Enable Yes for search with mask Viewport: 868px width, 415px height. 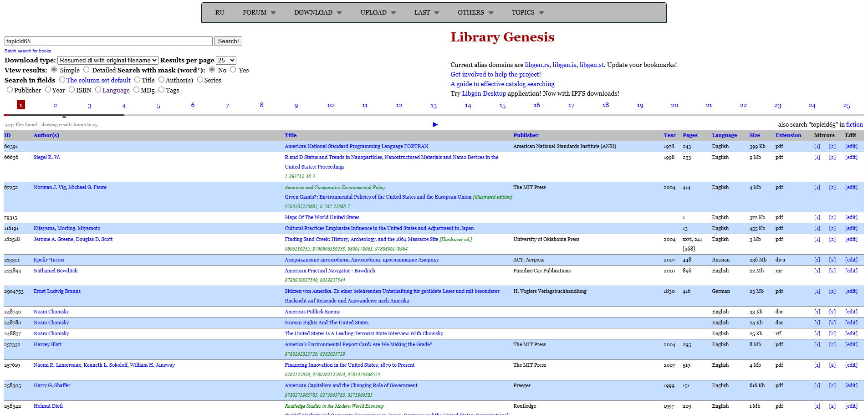[x=233, y=70]
